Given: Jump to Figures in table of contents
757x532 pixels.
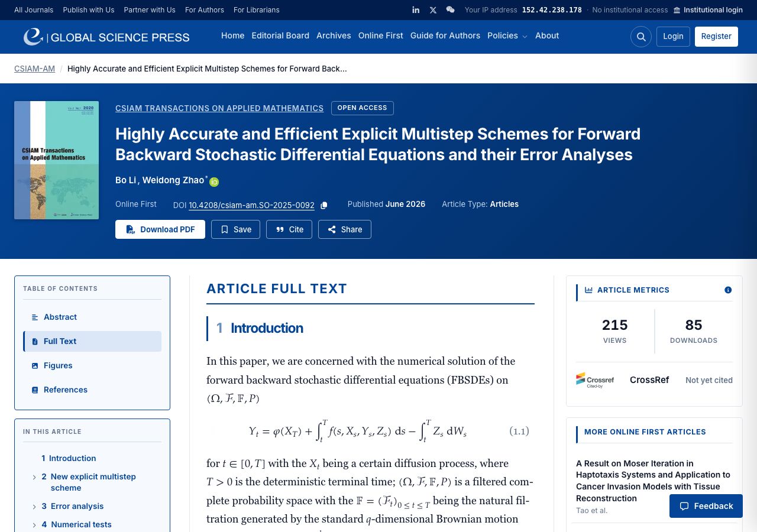Looking at the screenshot, I should (x=92, y=366).
